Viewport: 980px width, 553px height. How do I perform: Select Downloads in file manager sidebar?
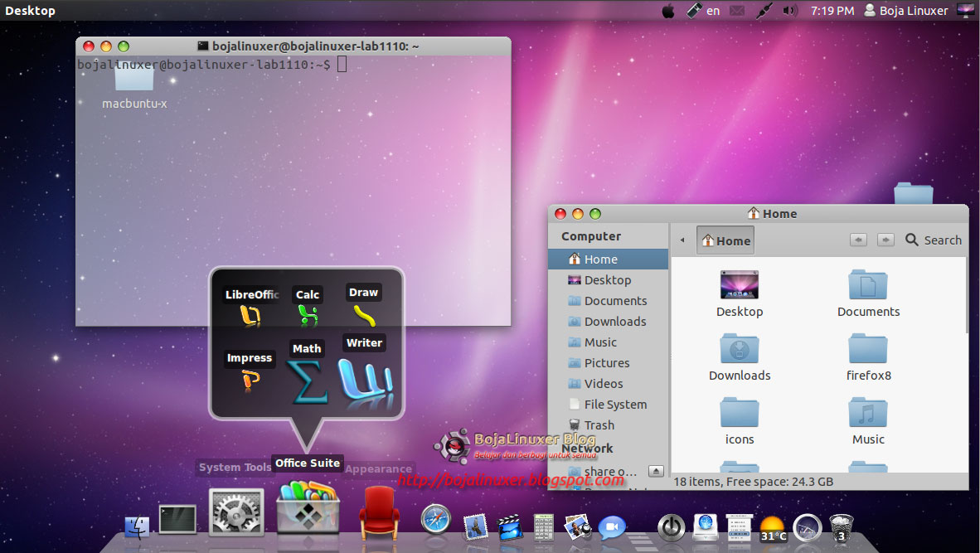click(x=608, y=321)
